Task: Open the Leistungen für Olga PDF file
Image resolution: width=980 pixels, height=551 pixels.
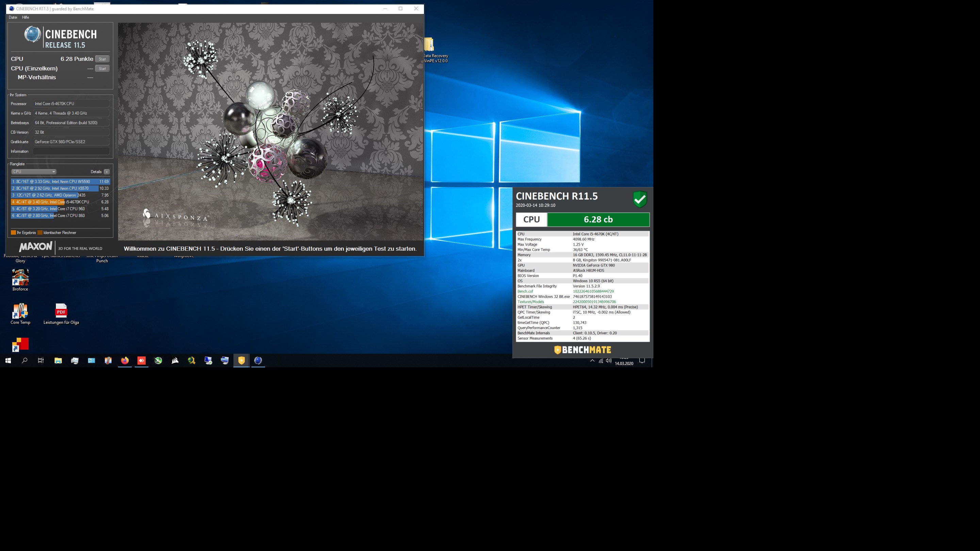Action: [x=61, y=314]
